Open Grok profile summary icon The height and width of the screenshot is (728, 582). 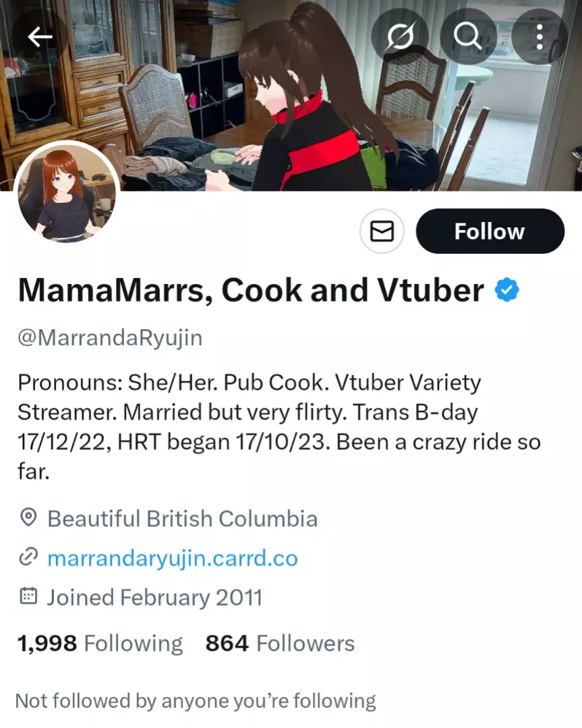pos(400,37)
